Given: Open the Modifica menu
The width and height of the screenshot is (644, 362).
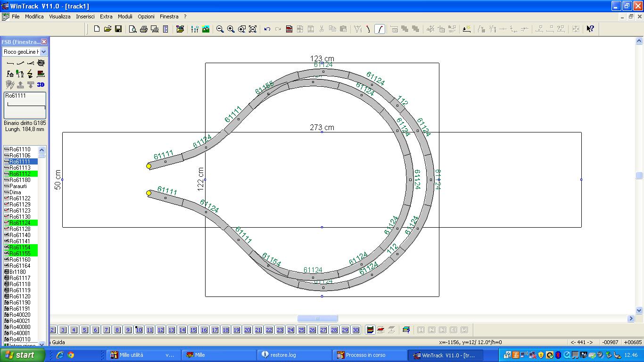Looking at the screenshot, I should pos(34,16).
